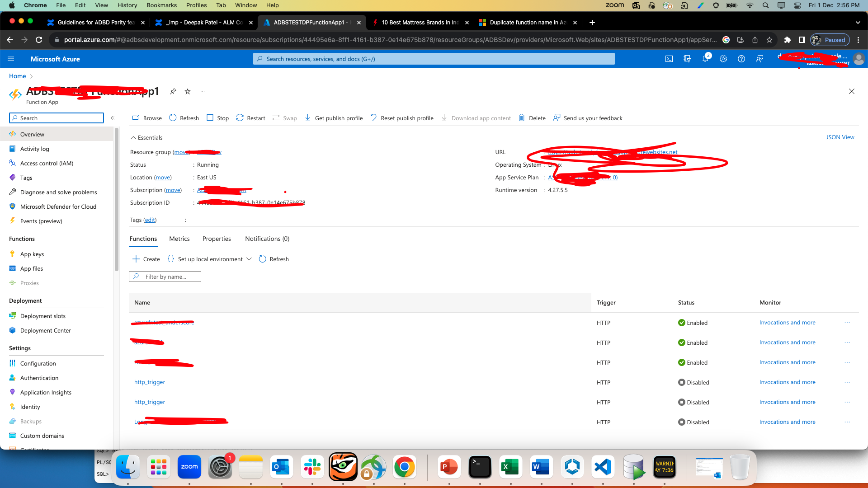Open the Properties tab
Viewport: 868px width, 488px height.
point(217,239)
